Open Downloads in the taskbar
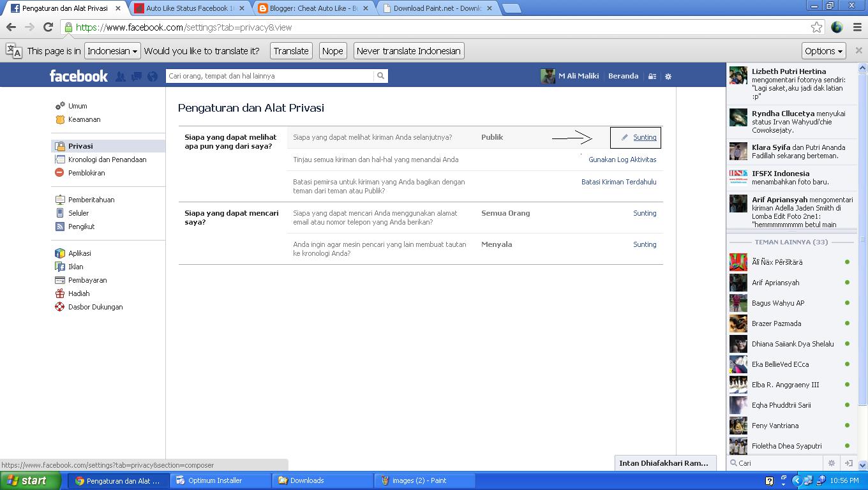Image resolution: width=868 pixels, height=490 pixels. [322, 480]
